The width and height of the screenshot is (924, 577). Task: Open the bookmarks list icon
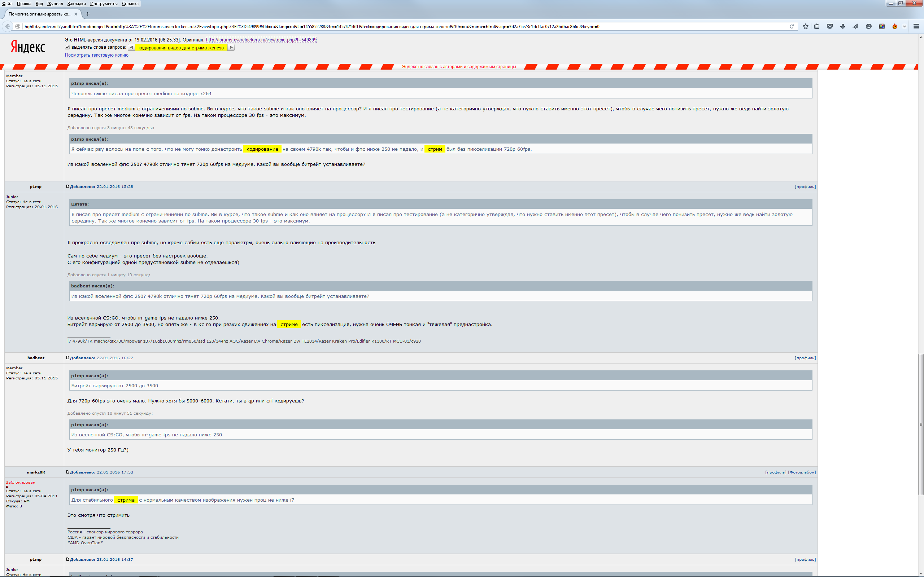[817, 26]
